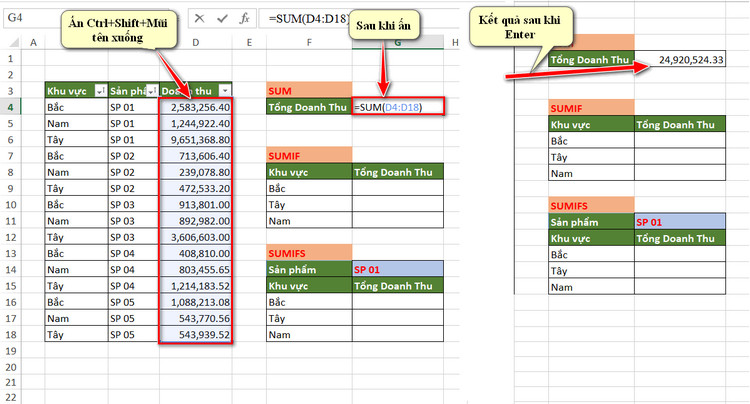750x404 pixels.
Task: Open Insert Function fx dialog
Action: pos(244,18)
